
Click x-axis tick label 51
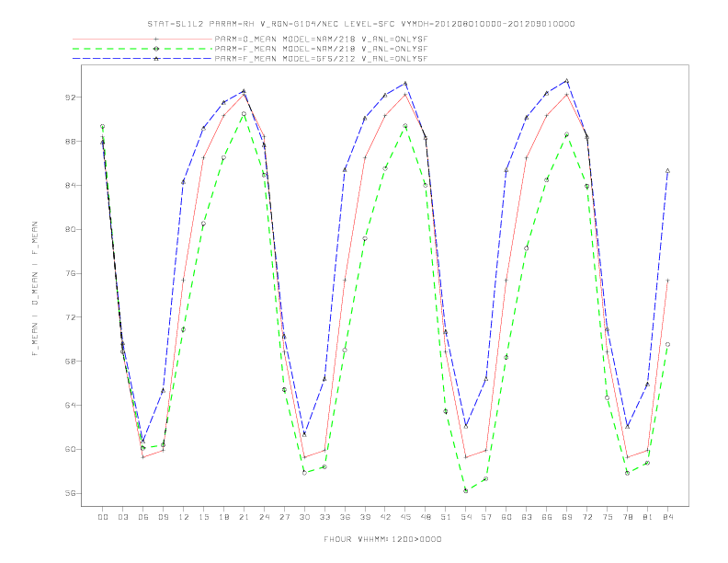click(x=446, y=517)
